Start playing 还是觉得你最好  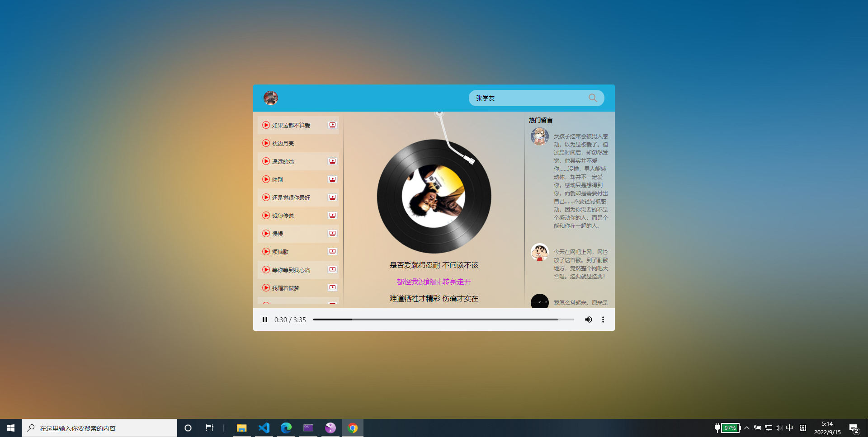pyautogui.click(x=266, y=197)
